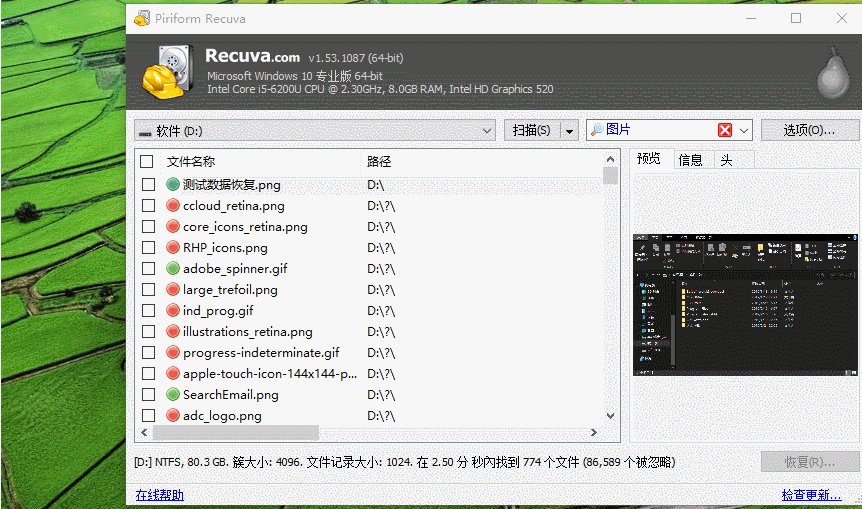This screenshot has width=862, height=509.
Task: Check the box for 测试数据恢复.png
Action: pos(148,184)
